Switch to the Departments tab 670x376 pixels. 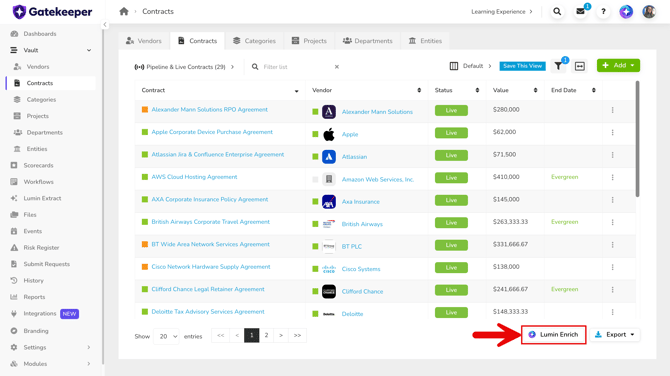pyautogui.click(x=367, y=41)
